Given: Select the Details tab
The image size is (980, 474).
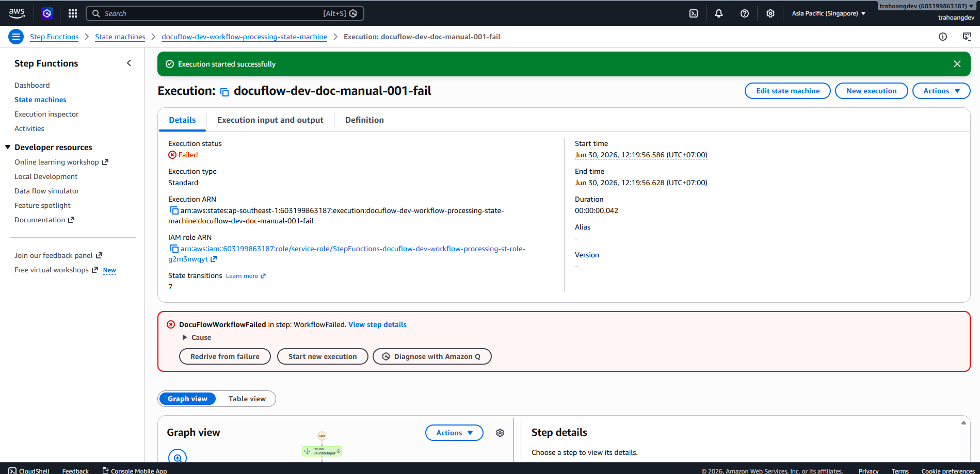Looking at the screenshot, I should 182,120.
